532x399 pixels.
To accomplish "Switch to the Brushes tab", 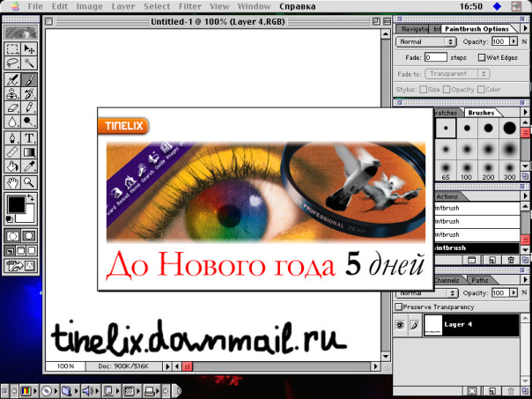I will (x=481, y=113).
